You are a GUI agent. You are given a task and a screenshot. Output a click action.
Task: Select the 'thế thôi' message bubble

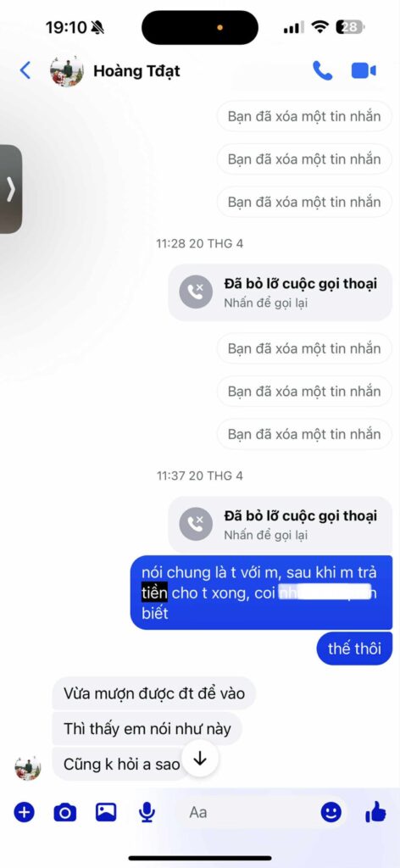tap(354, 648)
